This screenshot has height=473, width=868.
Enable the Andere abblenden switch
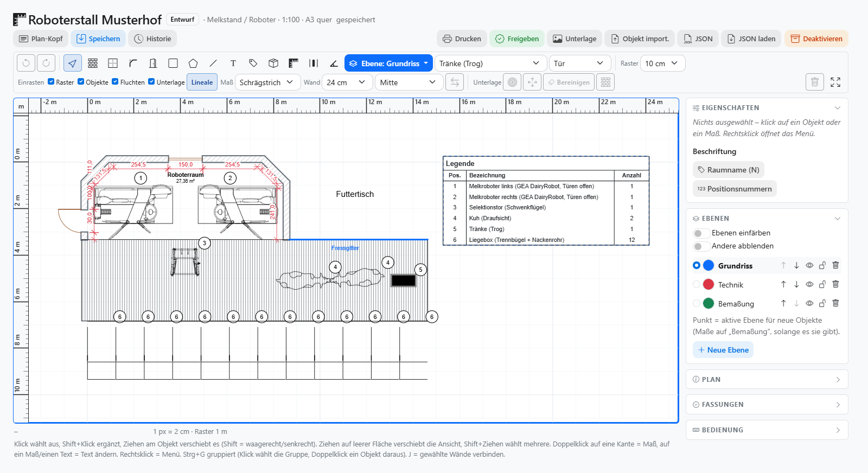[x=701, y=246]
